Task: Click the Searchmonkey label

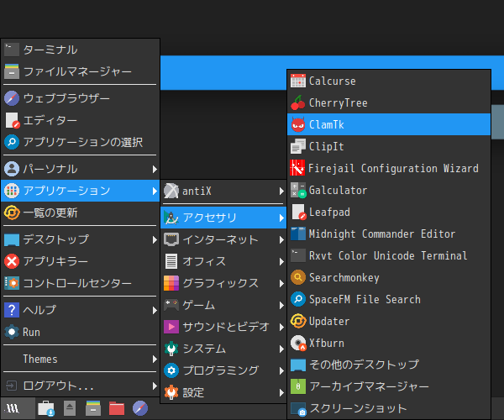Action: click(344, 278)
